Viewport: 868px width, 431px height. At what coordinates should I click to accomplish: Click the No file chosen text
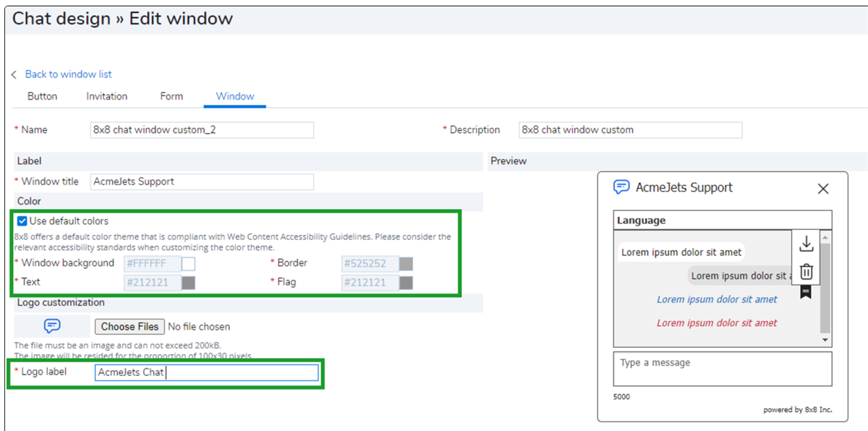(199, 327)
